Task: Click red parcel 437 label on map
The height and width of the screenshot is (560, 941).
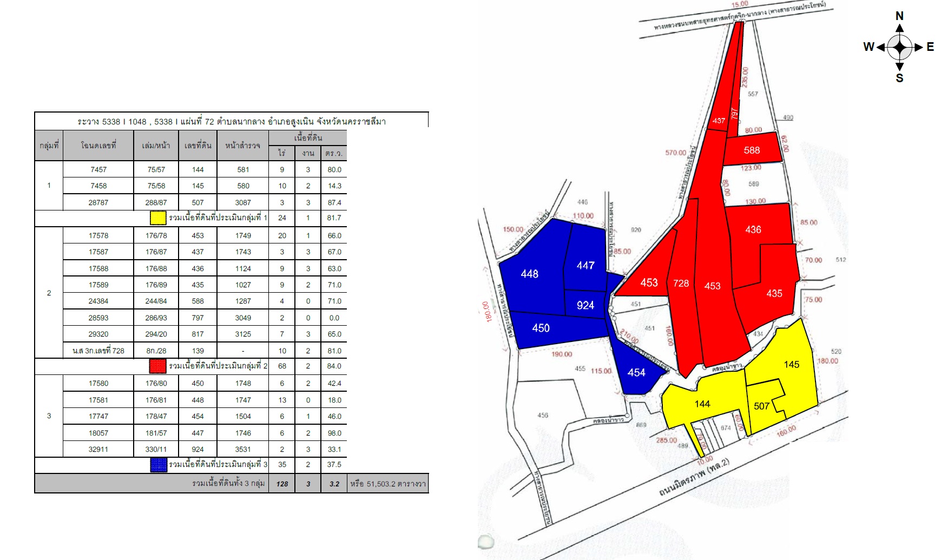Action: (x=719, y=121)
